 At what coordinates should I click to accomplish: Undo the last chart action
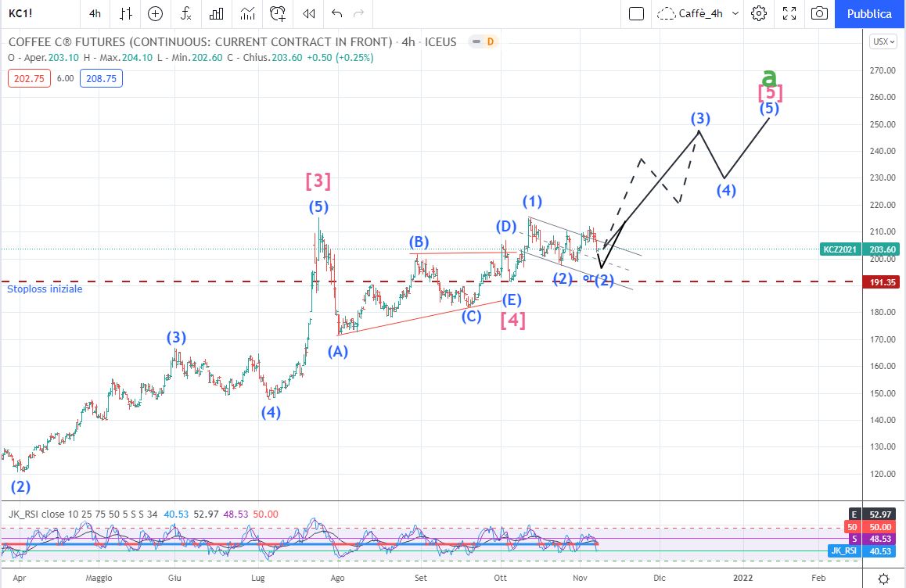[337, 13]
